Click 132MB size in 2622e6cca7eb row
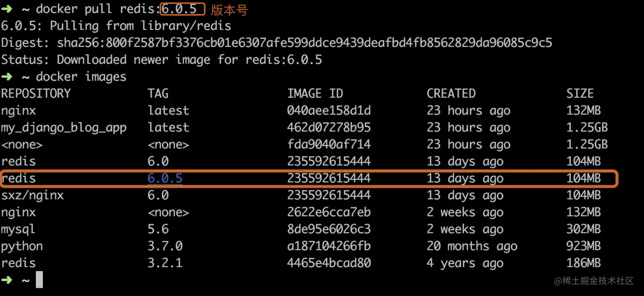 point(583,212)
